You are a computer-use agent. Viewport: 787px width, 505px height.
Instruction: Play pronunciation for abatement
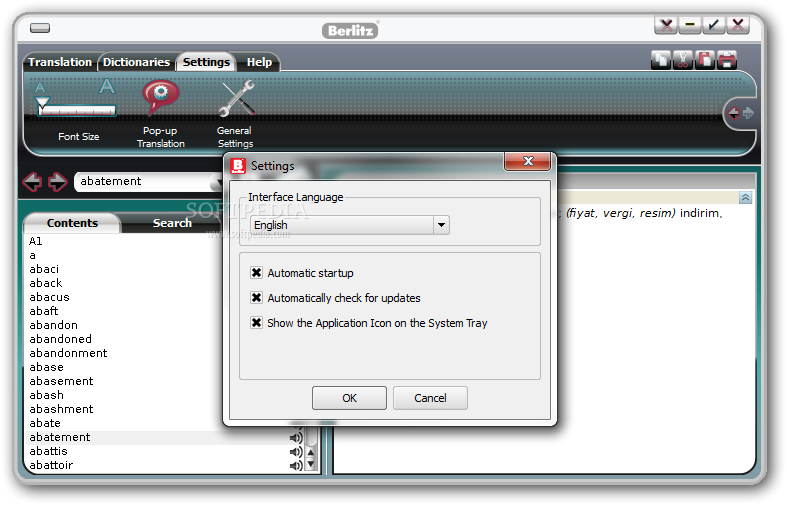click(x=296, y=438)
